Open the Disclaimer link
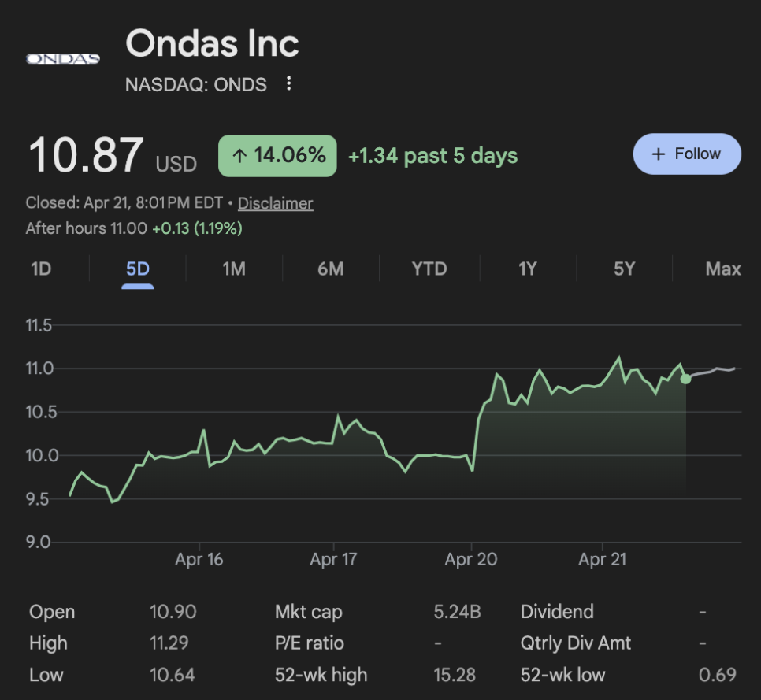This screenshot has height=700, width=761. (275, 203)
